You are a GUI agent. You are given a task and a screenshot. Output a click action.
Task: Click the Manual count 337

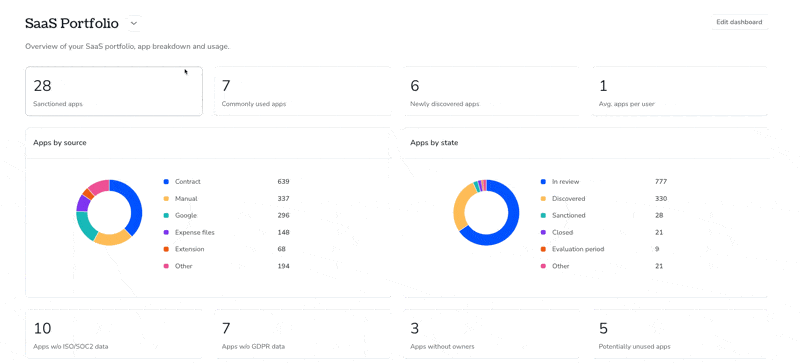tap(284, 199)
